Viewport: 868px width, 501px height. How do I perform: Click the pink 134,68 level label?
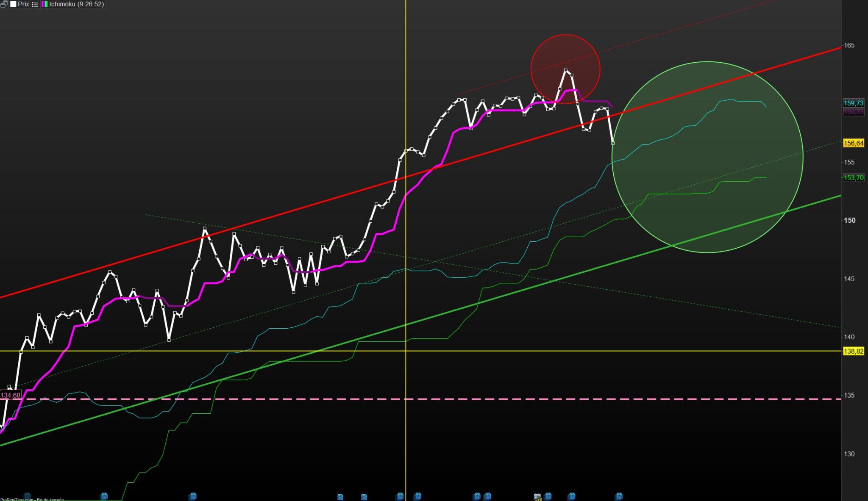point(11,395)
